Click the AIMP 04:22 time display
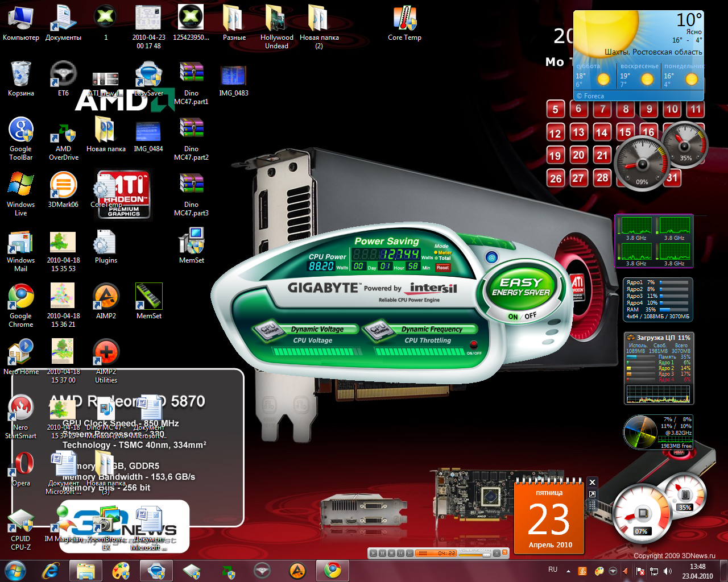 pyautogui.click(x=446, y=553)
